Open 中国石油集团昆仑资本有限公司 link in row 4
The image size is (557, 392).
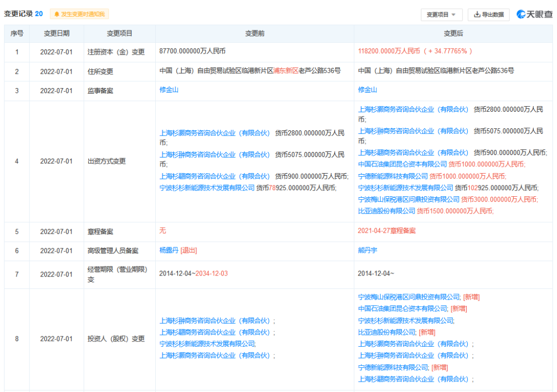tap(402, 164)
